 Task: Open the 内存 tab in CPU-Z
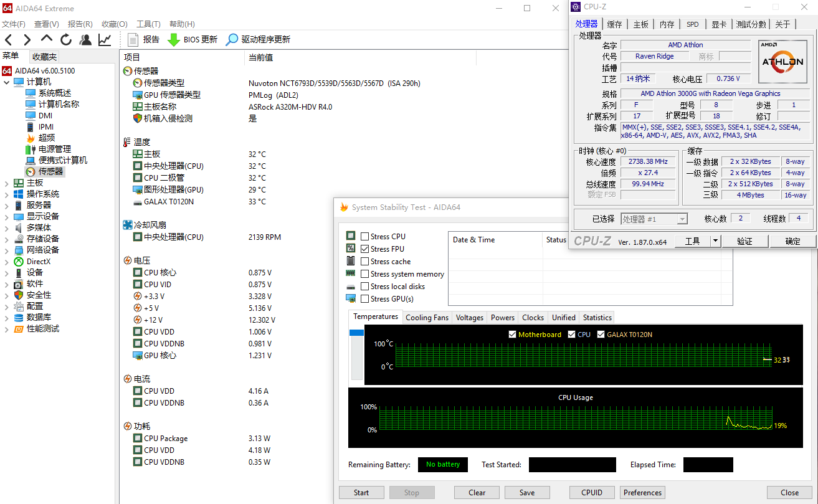pos(667,24)
